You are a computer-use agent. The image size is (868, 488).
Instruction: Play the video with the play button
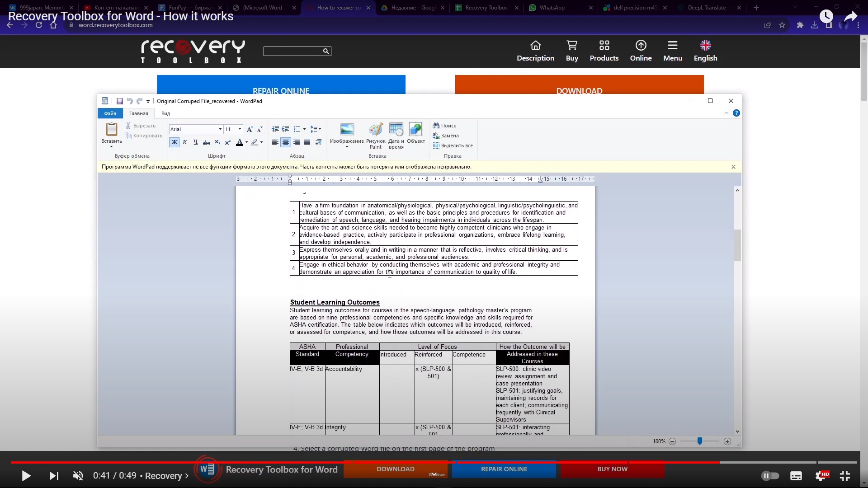tap(26, 476)
